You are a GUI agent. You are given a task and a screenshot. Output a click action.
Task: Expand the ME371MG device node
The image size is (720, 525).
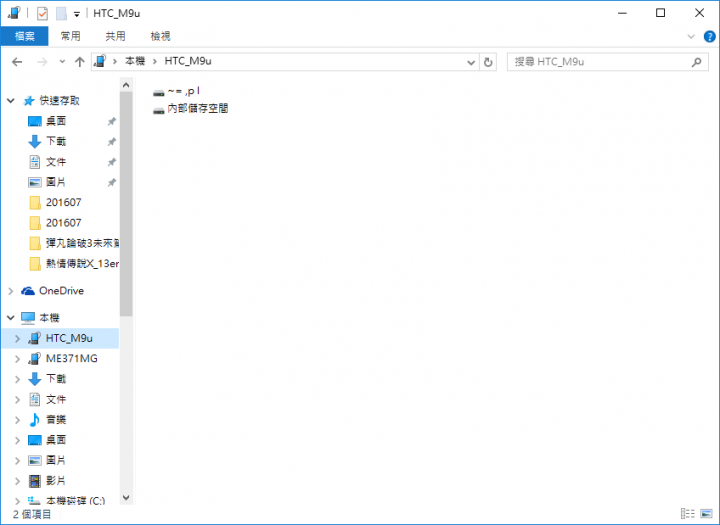(x=17, y=358)
